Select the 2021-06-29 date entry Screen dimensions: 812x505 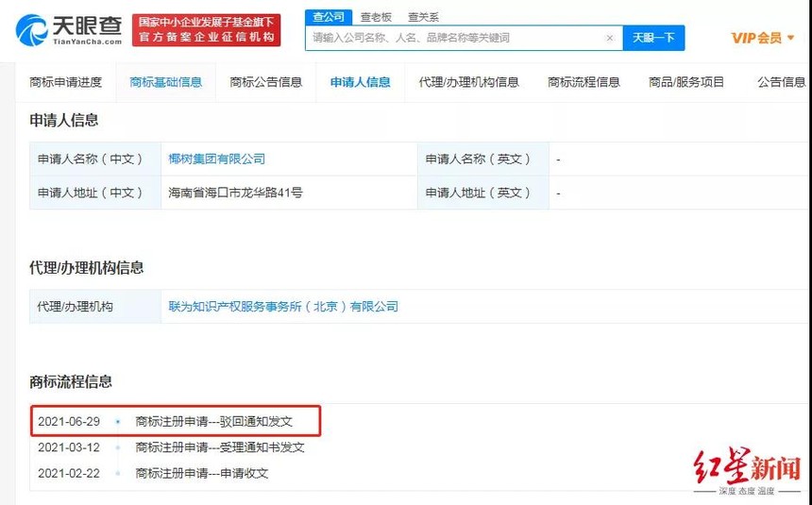coord(69,422)
